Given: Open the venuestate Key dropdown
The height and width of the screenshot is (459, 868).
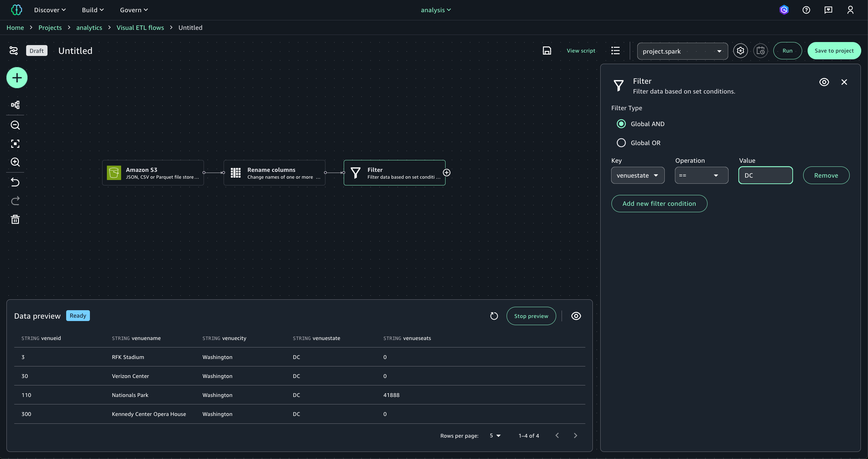Looking at the screenshot, I should coord(637,175).
